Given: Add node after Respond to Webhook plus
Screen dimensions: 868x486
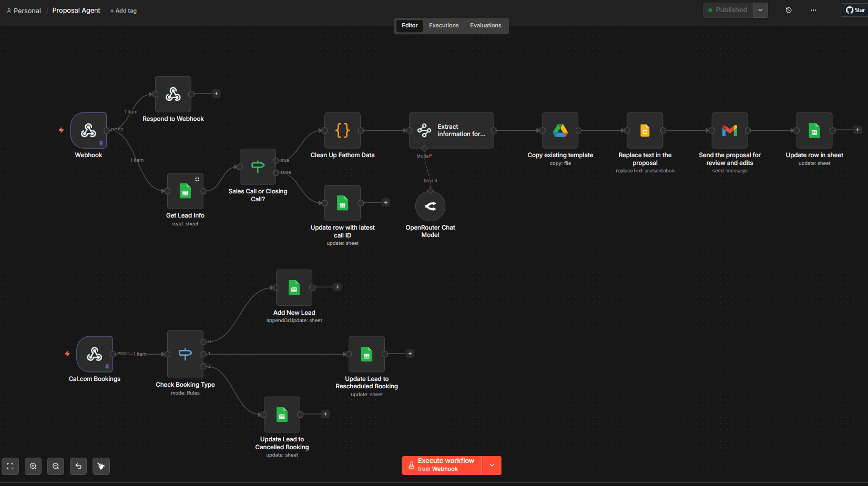Looking at the screenshot, I should click(x=216, y=94).
